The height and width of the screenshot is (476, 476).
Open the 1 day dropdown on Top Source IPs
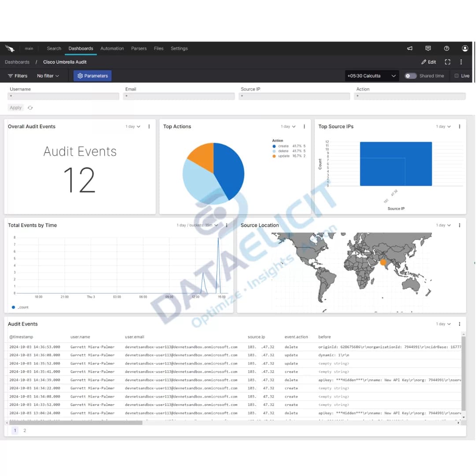click(442, 126)
